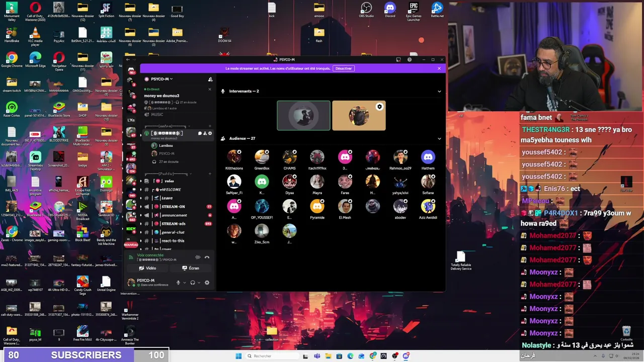Select audience member Aziz Awididi
This screenshot has height=362, width=644.
[428, 209]
